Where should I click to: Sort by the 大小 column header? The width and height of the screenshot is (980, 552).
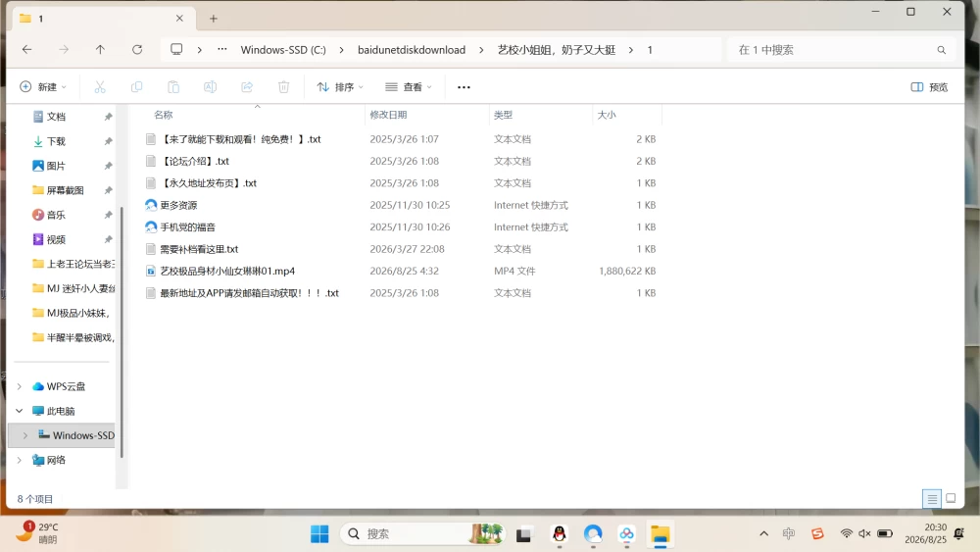click(607, 115)
